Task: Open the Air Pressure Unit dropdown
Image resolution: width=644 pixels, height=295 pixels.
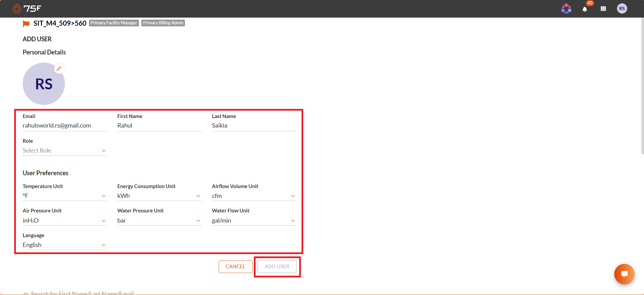Action: click(65, 221)
